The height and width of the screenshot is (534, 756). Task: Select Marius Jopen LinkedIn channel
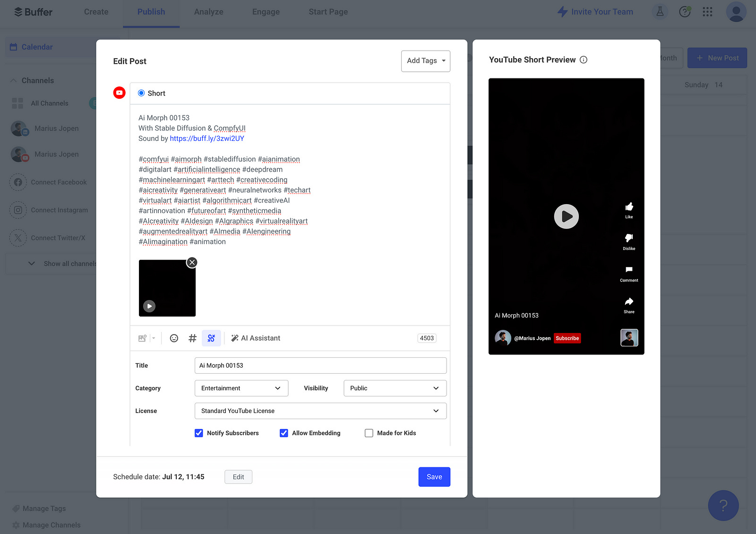point(45,129)
